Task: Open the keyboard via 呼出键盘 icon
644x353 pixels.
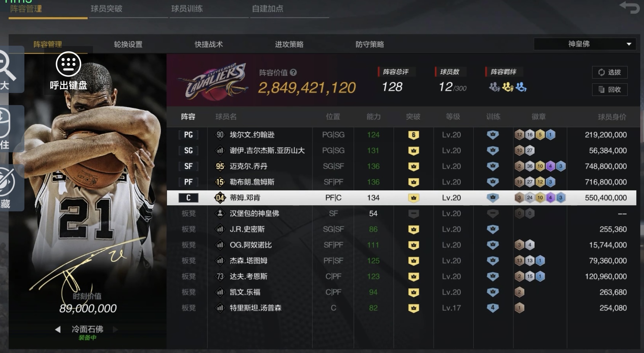Action: click(69, 64)
